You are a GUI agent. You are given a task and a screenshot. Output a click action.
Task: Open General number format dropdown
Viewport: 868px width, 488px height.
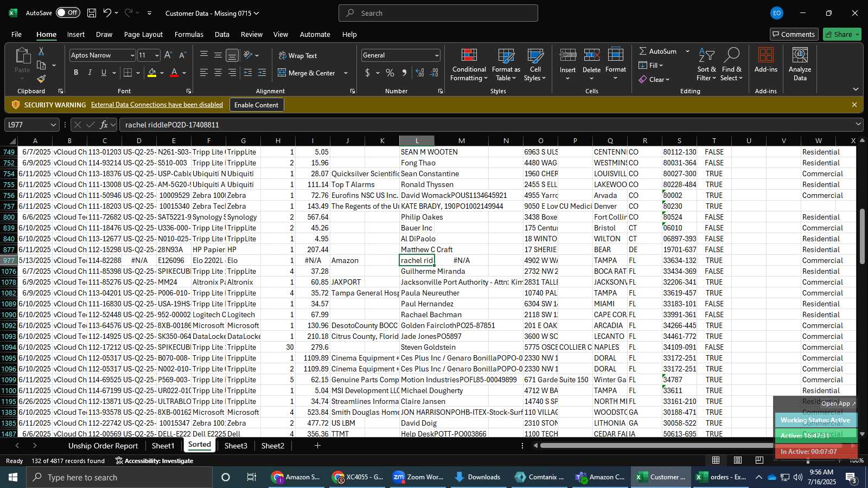click(x=437, y=55)
